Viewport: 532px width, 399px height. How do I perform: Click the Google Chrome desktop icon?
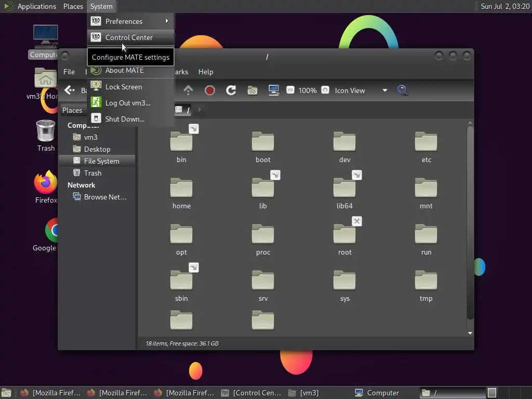tap(51, 230)
